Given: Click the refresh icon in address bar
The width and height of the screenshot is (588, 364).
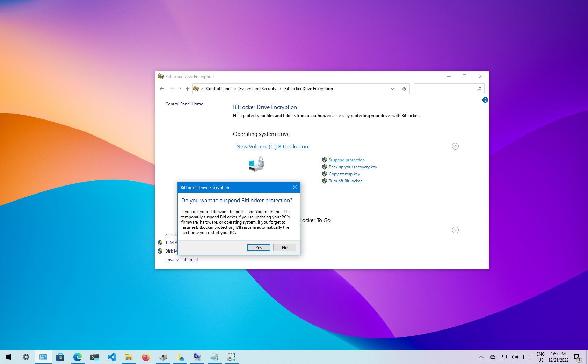Looking at the screenshot, I should pyautogui.click(x=404, y=89).
